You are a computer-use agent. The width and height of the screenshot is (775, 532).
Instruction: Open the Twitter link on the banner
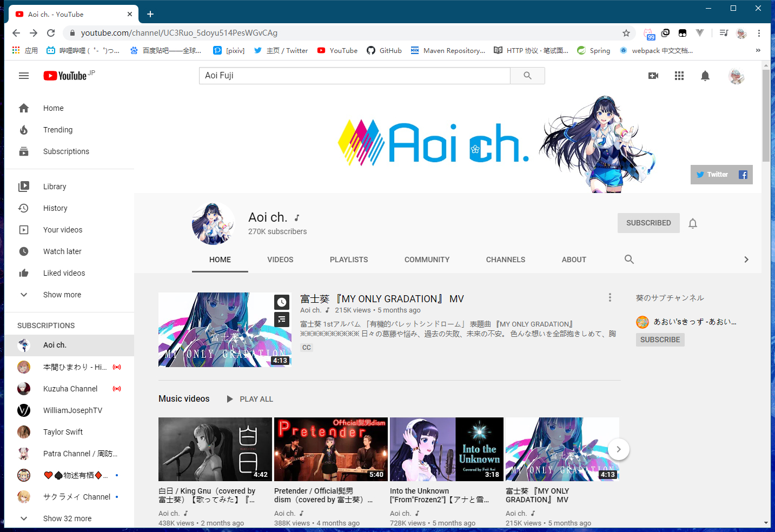pos(712,175)
